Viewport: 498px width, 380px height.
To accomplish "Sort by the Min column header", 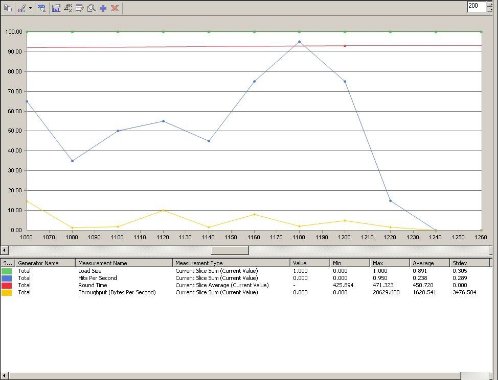I will (350, 263).
